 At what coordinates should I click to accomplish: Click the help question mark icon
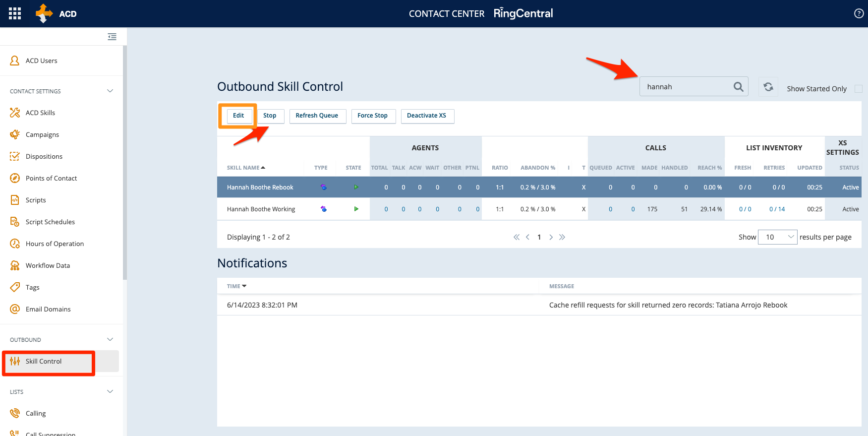click(x=859, y=13)
